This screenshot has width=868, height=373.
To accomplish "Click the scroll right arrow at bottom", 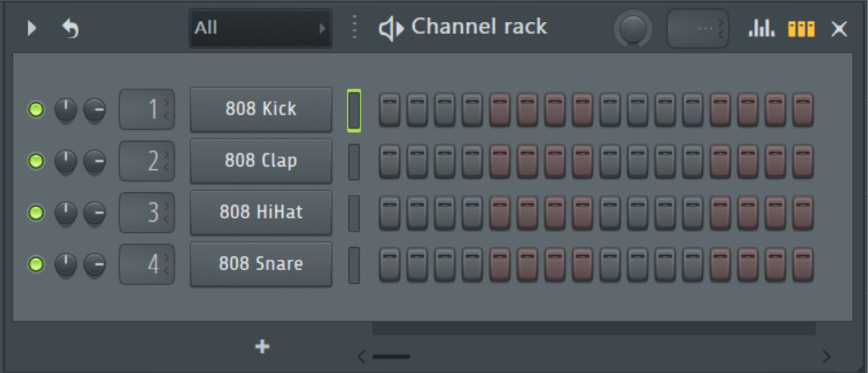I will [826, 356].
